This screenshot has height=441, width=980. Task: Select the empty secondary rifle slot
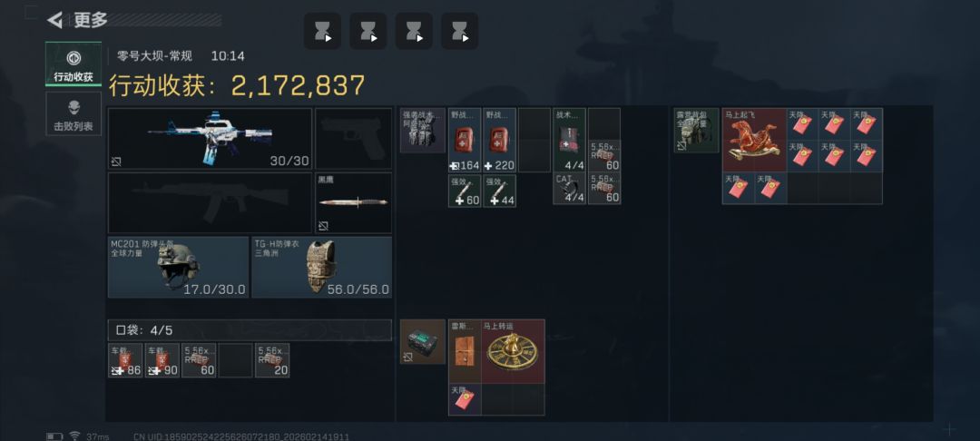pos(210,203)
